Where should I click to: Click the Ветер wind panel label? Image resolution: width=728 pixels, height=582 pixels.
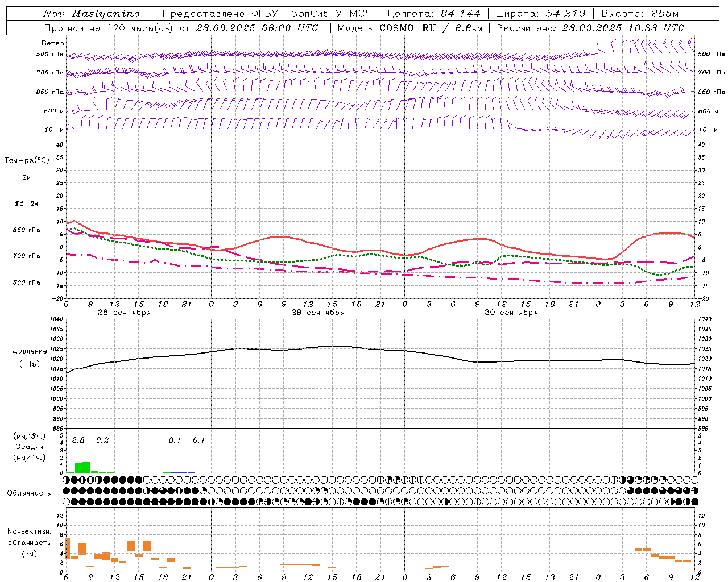(x=53, y=43)
